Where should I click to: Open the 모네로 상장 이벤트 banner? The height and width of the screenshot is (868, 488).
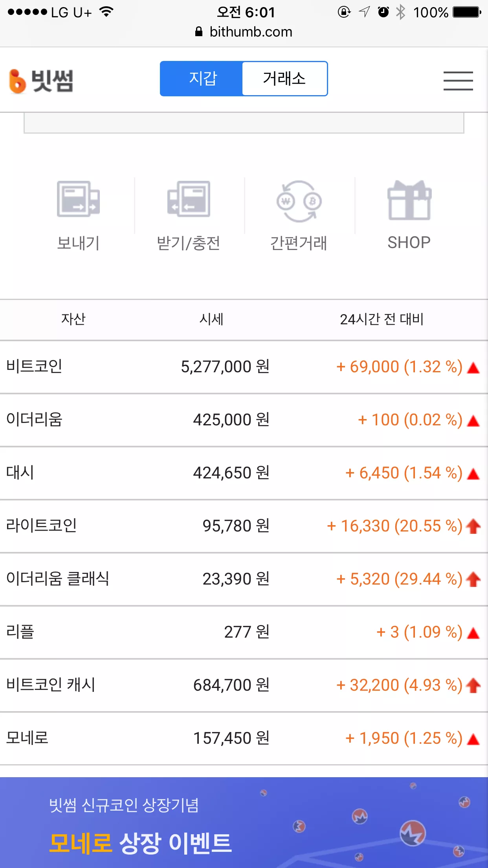pyautogui.click(x=244, y=822)
